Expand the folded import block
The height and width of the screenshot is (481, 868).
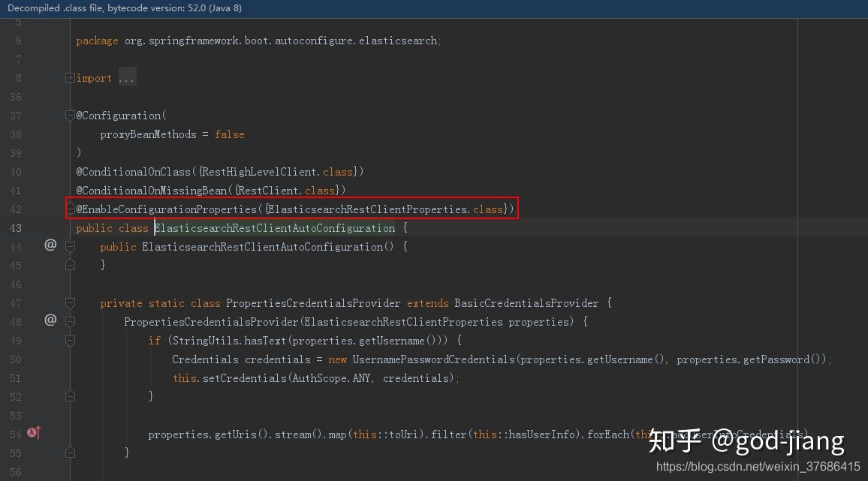70,78
